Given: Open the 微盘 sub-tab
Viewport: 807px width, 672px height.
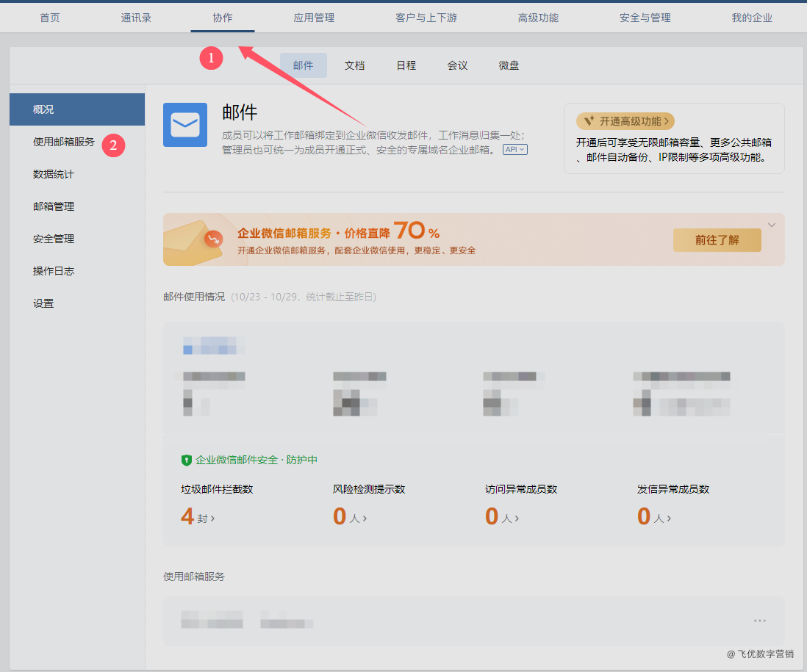Looking at the screenshot, I should (509, 65).
